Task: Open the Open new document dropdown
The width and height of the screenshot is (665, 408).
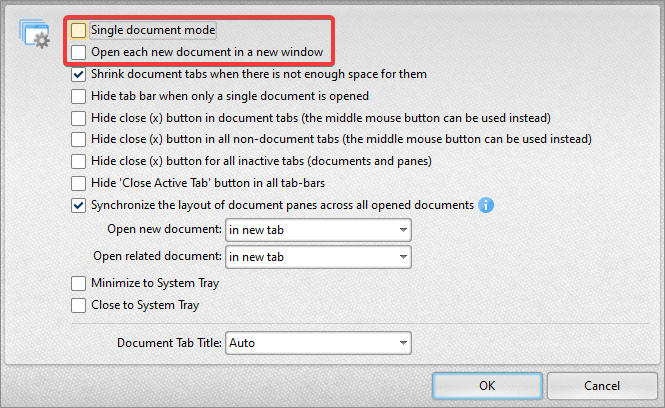Action: click(319, 230)
